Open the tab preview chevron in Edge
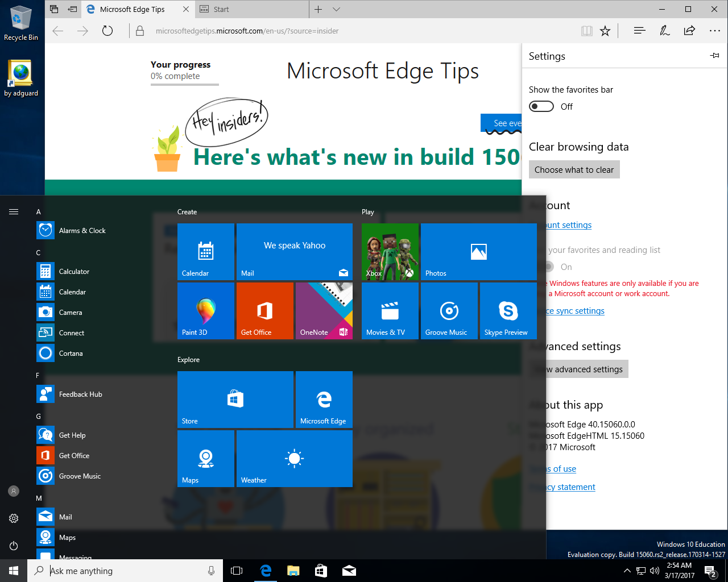Viewport: 728px width, 582px height. (x=336, y=9)
